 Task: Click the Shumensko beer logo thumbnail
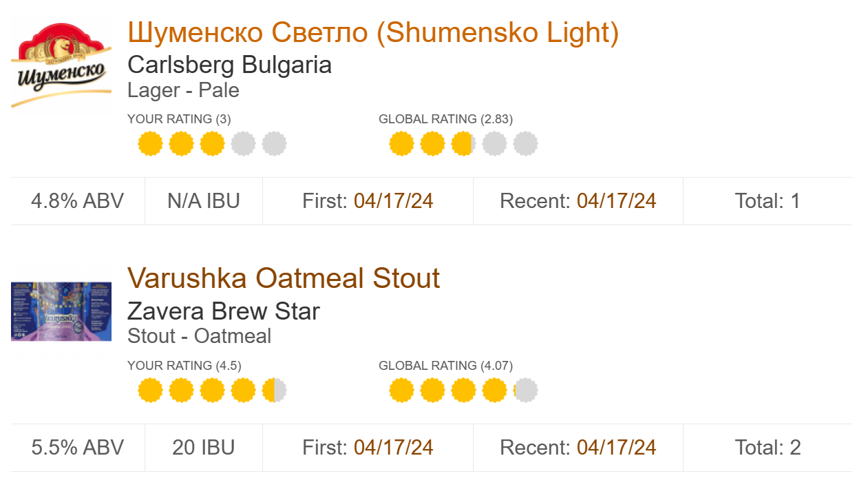(61, 65)
